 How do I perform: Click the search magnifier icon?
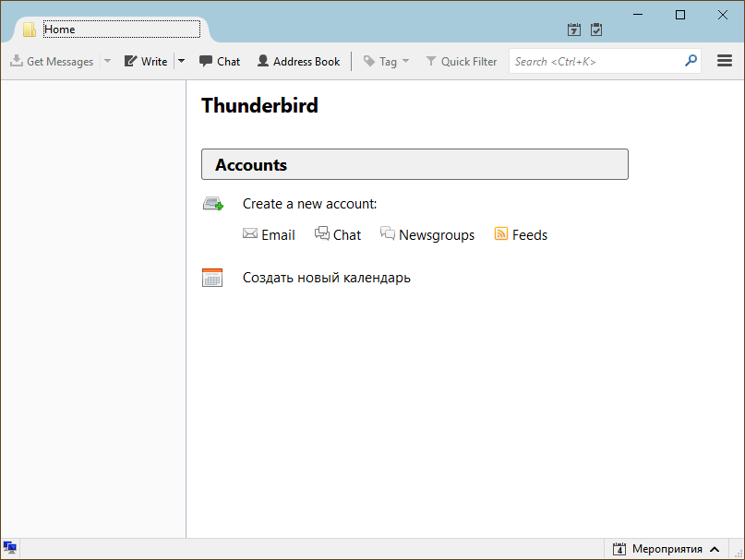(691, 60)
